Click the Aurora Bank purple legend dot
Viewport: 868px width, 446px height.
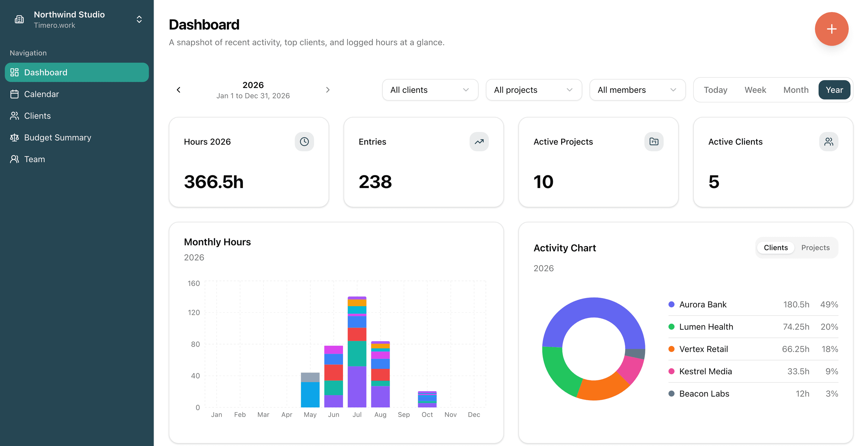(671, 305)
